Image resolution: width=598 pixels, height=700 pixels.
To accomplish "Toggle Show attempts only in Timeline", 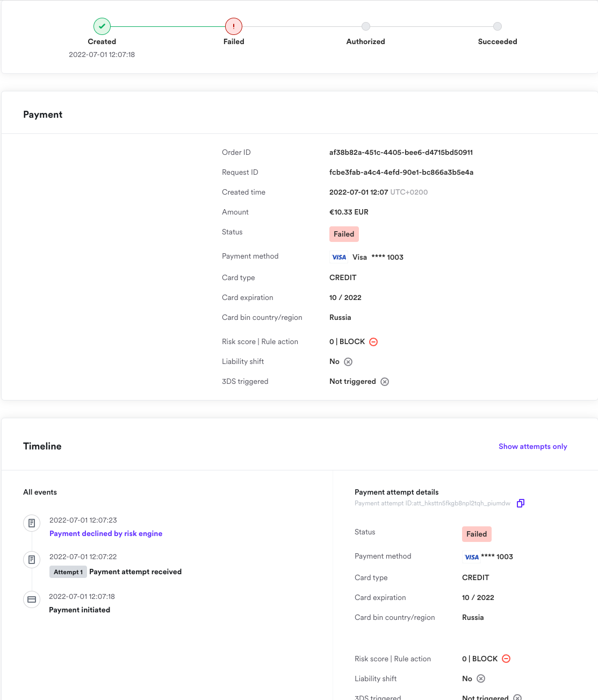I will pyautogui.click(x=532, y=446).
